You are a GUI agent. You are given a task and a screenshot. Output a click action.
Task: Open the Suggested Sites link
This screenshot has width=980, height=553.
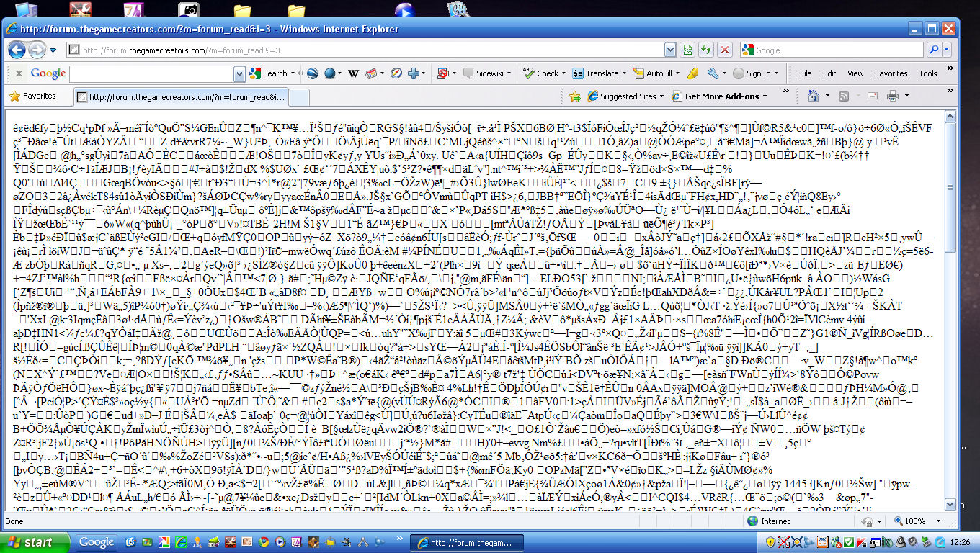[621, 96]
